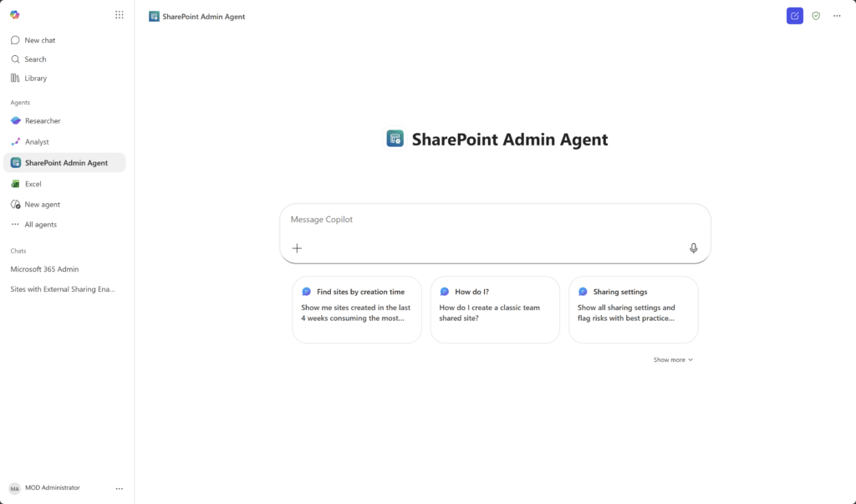Click the Search magnifier icon

[x=15, y=59]
